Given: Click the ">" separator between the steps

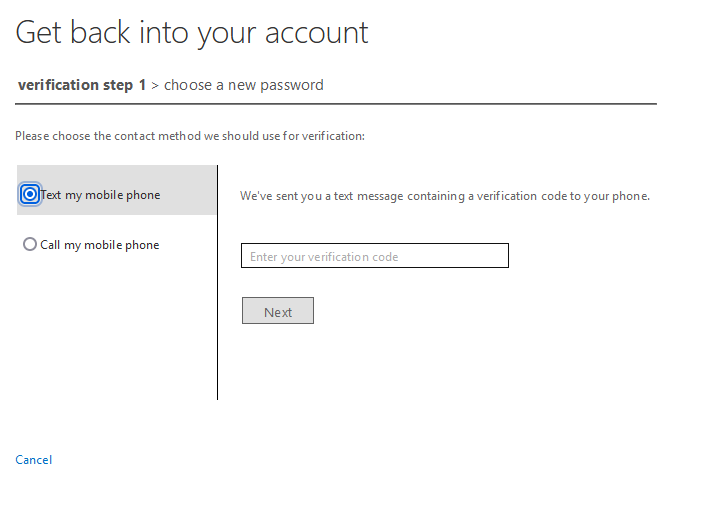Looking at the screenshot, I should point(155,85).
